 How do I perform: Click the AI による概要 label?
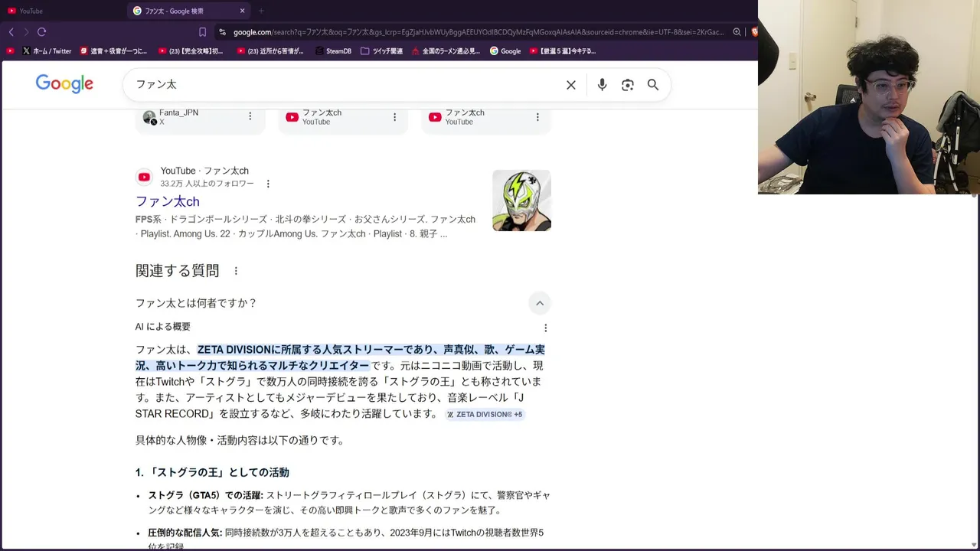click(163, 327)
